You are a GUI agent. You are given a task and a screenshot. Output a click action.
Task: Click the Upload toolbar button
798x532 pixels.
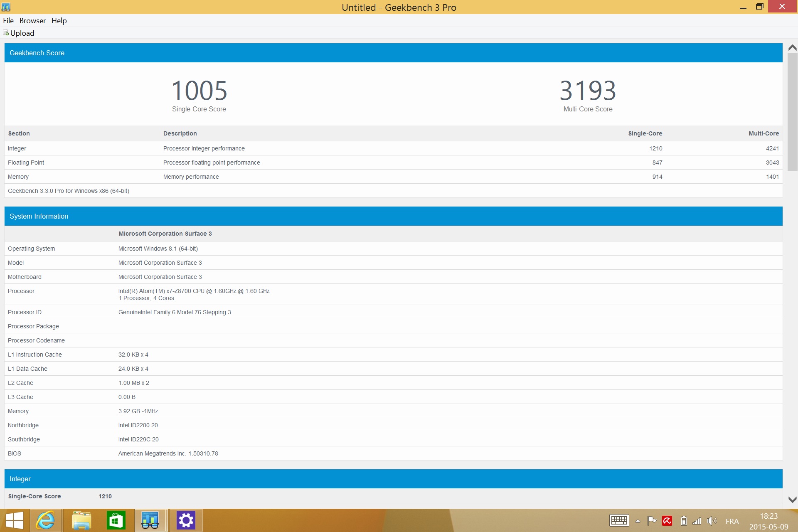19,33
